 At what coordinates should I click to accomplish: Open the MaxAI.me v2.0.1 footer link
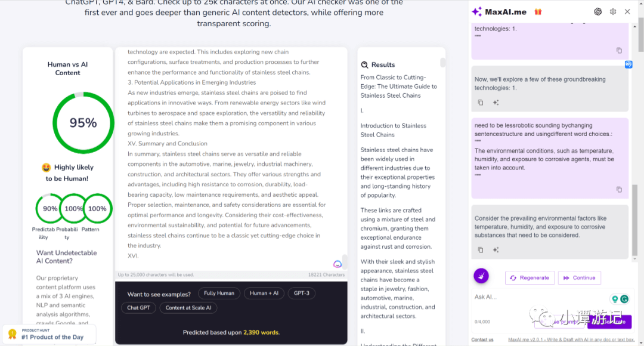click(x=571, y=339)
